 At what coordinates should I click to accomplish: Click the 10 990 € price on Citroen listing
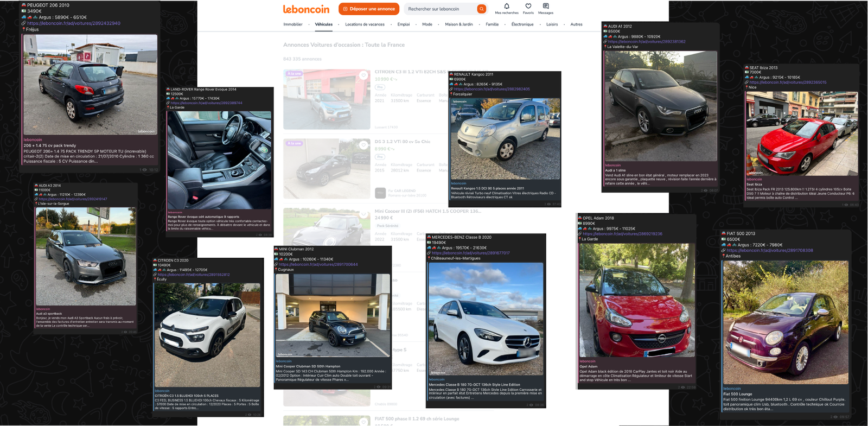[384, 79]
